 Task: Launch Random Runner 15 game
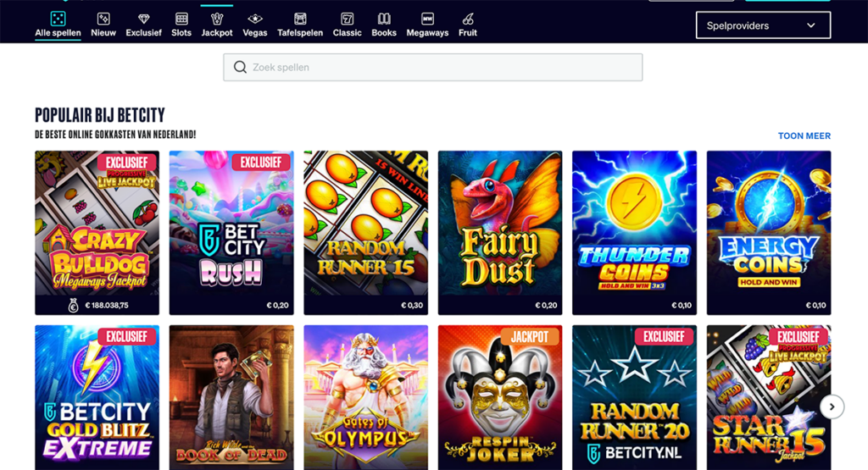(366, 233)
